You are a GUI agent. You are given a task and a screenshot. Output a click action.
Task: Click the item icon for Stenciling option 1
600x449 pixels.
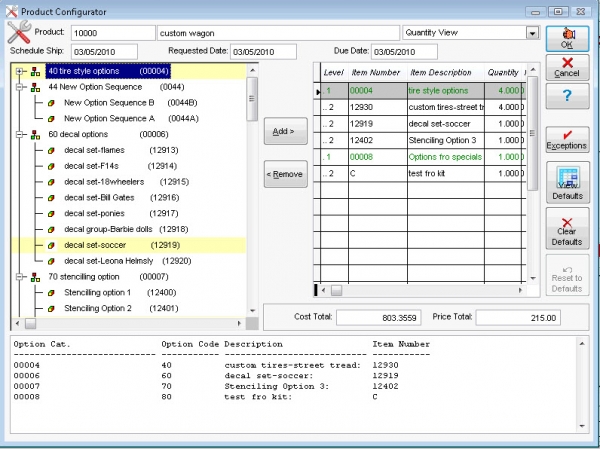(51, 293)
